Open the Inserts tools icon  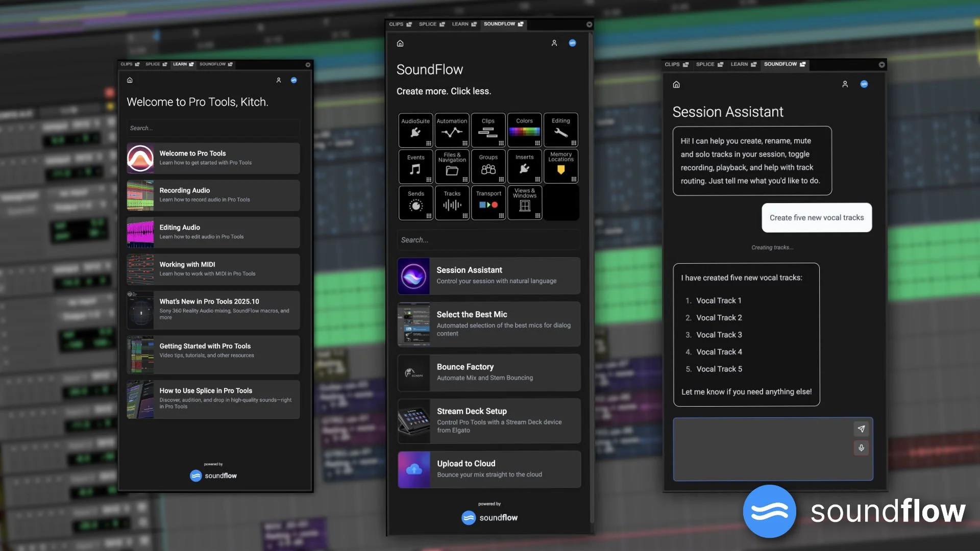pyautogui.click(x=524, y=167)
